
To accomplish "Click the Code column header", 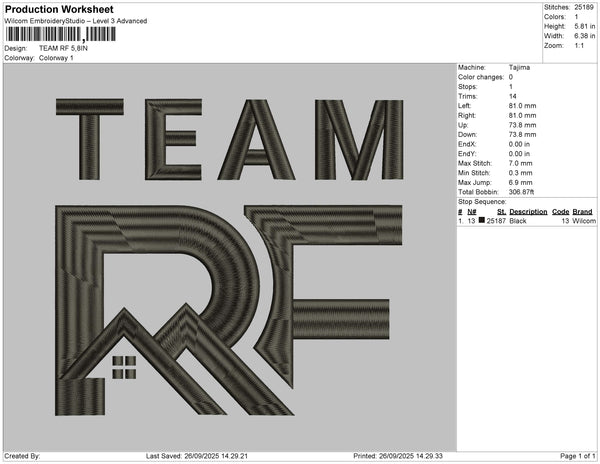I will tap(560, 212).
